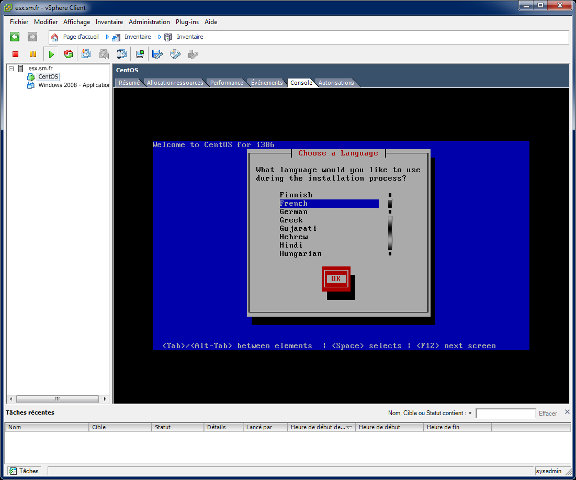Screen dimensions: 576x480
Task: Open the Aide menu
Action: click(x=210, y=22)
